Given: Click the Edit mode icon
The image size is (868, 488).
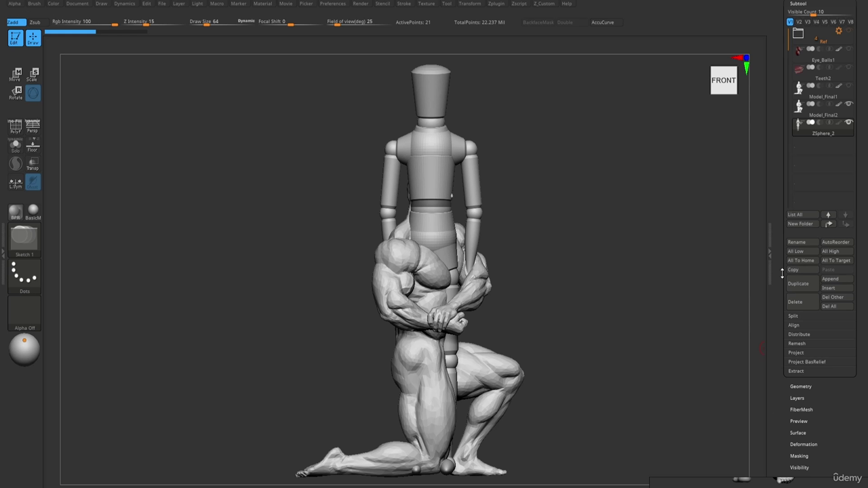Looking at the screenshot, I should click(15, 39).
